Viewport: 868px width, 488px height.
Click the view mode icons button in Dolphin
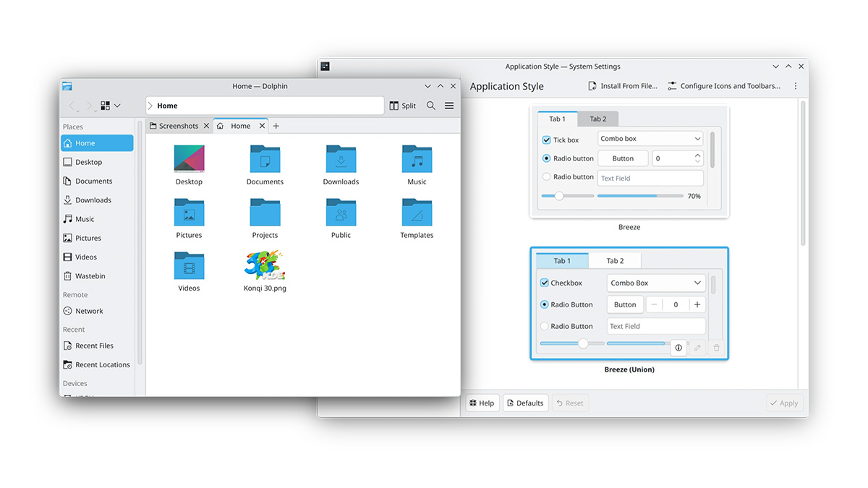[106, 106]
